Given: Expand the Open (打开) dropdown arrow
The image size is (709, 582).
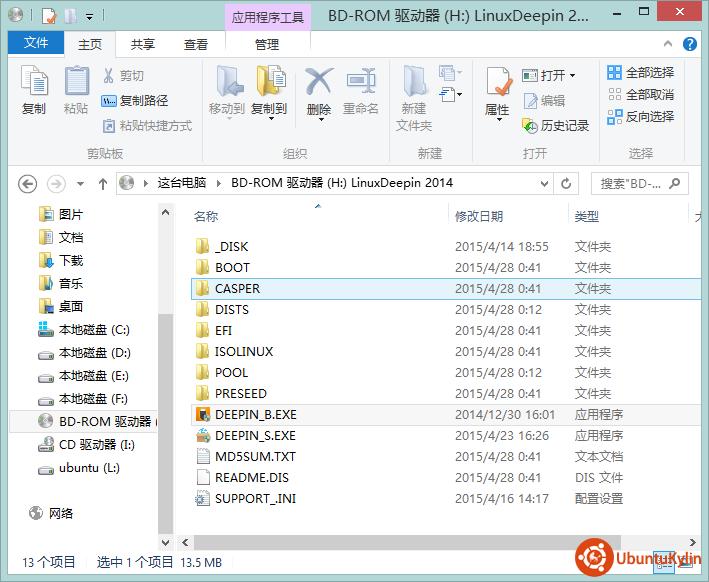Looking at the screenshot, I should (572, 75).
